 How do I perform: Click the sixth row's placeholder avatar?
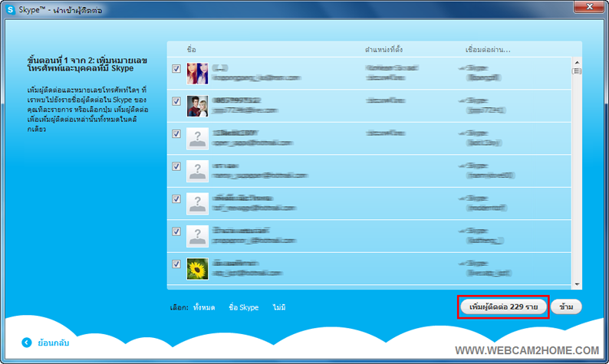(197, 236)
